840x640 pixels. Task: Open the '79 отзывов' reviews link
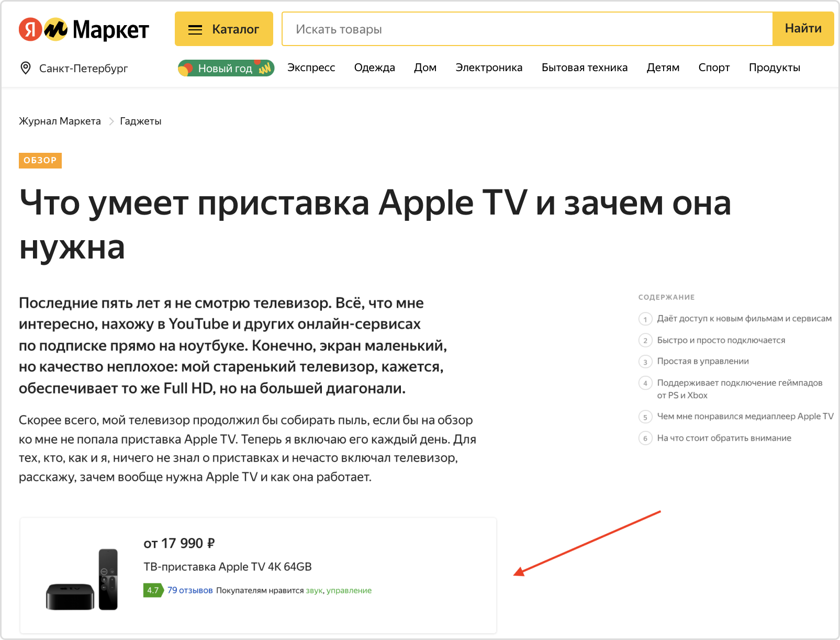coord(190,590)
